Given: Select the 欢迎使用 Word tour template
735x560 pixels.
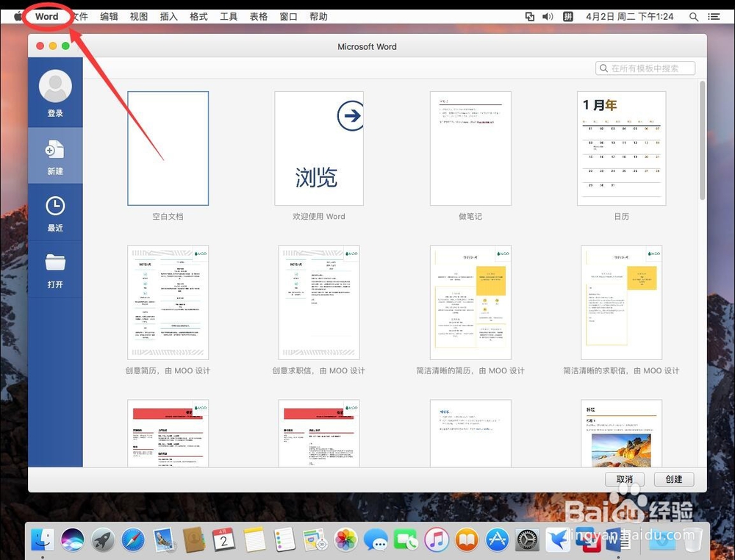Looking at the screenshot, I should (319, 148).
